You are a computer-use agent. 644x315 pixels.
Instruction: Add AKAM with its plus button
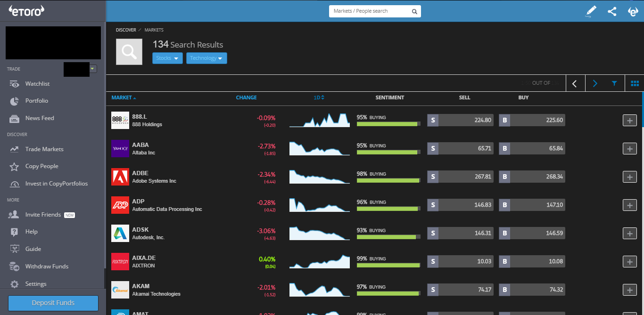[x=630, y=290]
